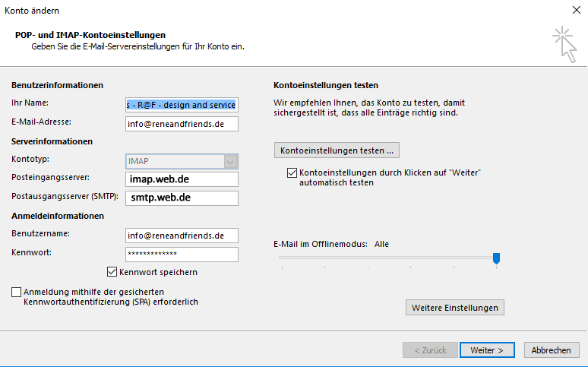
Task: Click the Benutzerinformationen section heading
Action: click(x=57, y=85)
